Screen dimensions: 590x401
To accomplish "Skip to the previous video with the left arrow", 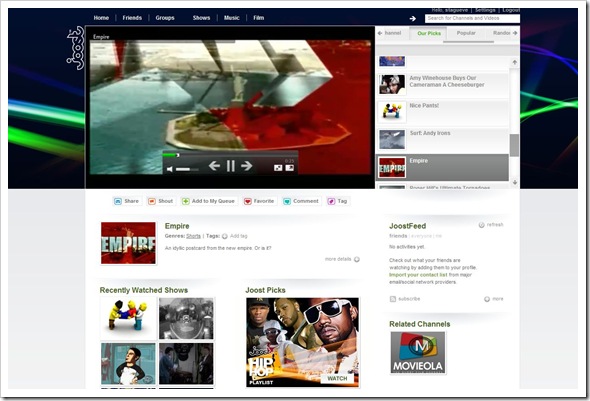I will click(214, 166).
